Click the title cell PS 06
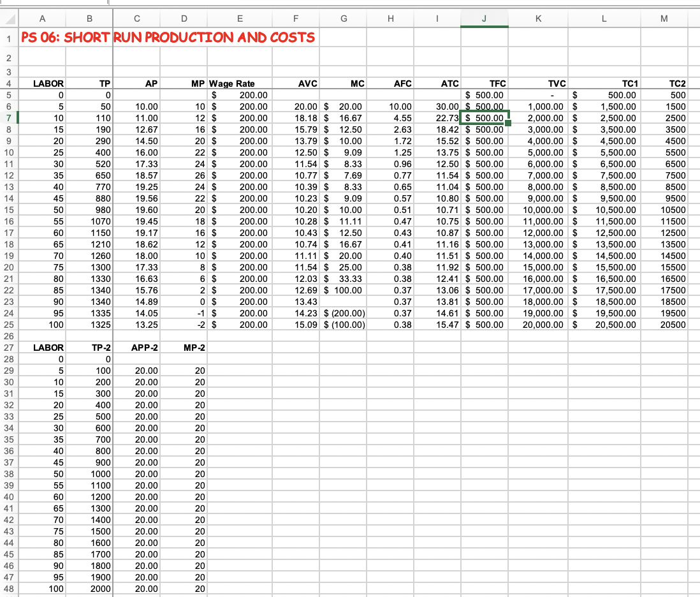Screen dimensions: 700x597 point(168,38)
